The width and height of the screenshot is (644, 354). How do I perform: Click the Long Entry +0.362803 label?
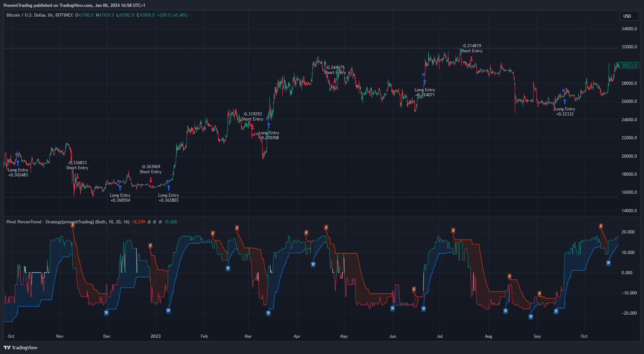click(x=169, y=198)
